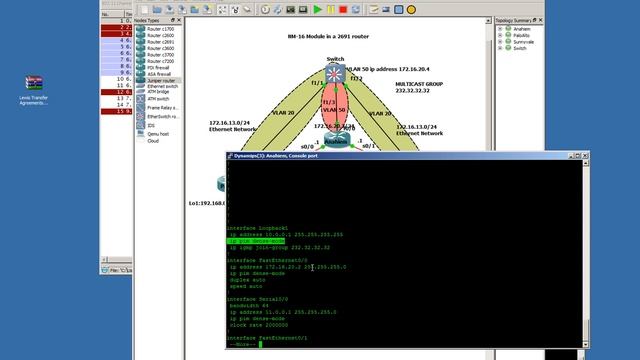Image resolution: width=640 pixels, height=360 pixels.
Task: Click the MULTICAST GROUP note on canvas
Action: click(x=419, y=87)
